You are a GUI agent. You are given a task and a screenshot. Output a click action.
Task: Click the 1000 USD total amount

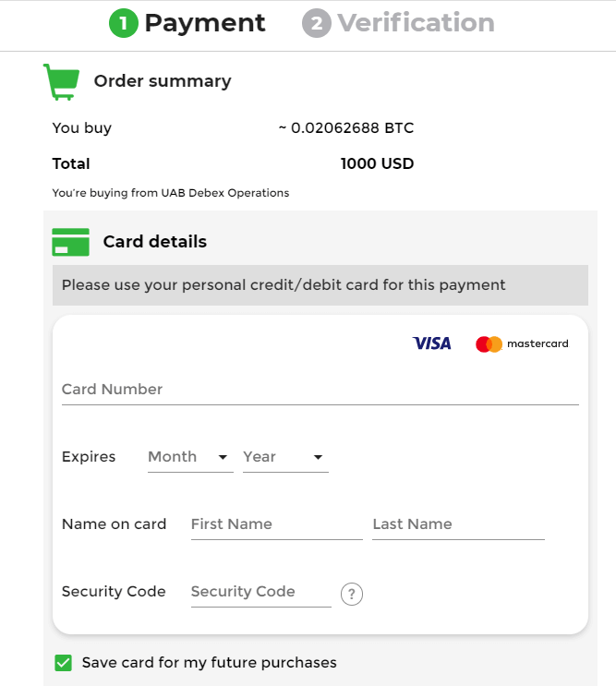377,164
